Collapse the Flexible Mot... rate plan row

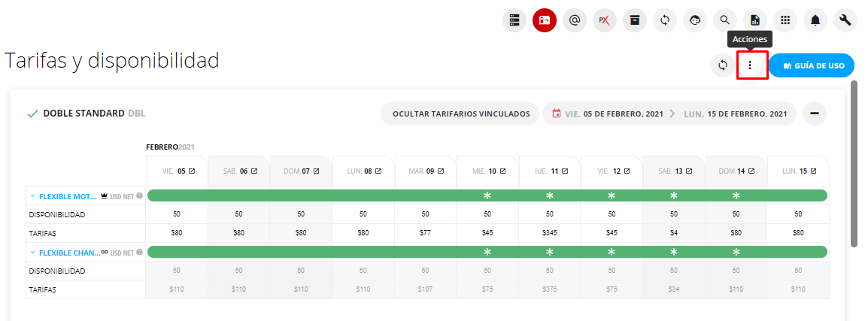point(32,196)
